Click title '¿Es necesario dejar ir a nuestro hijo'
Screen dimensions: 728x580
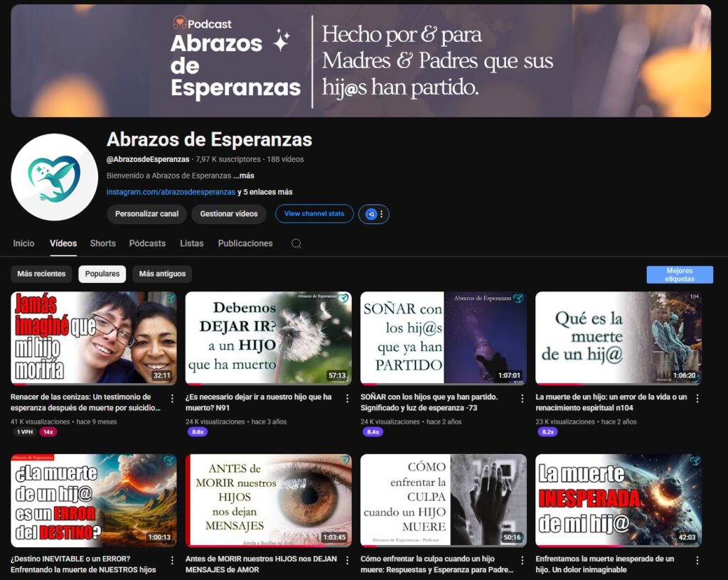[259, 402]
